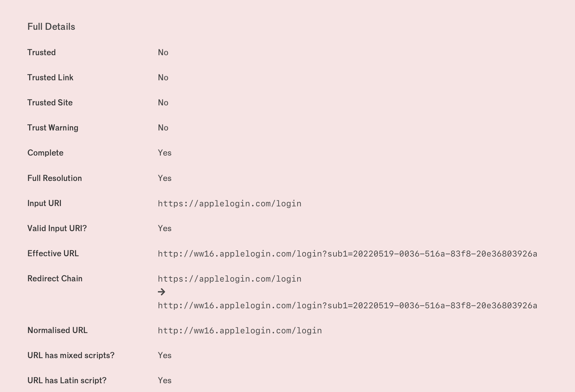This screenshot has width=575, height=392.
Task: Click the Redirect Chain label
Action: pos(55,278)
